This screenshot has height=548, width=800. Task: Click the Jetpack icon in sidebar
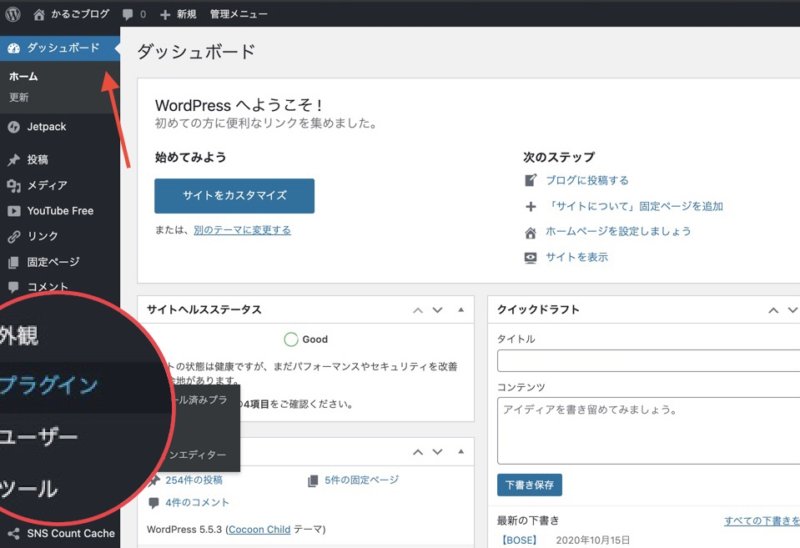click(x=14, y=127)
